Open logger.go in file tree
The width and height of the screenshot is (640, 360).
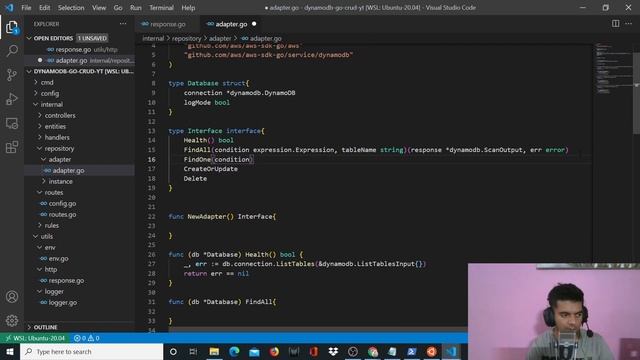[80, 302]
